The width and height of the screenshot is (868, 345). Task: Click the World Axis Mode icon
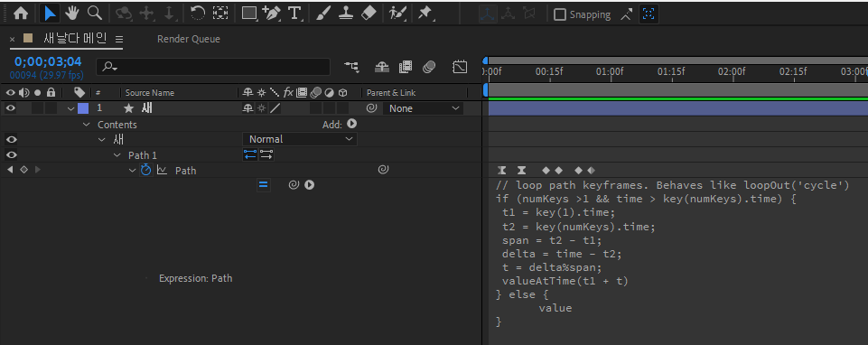click(508, 14)
